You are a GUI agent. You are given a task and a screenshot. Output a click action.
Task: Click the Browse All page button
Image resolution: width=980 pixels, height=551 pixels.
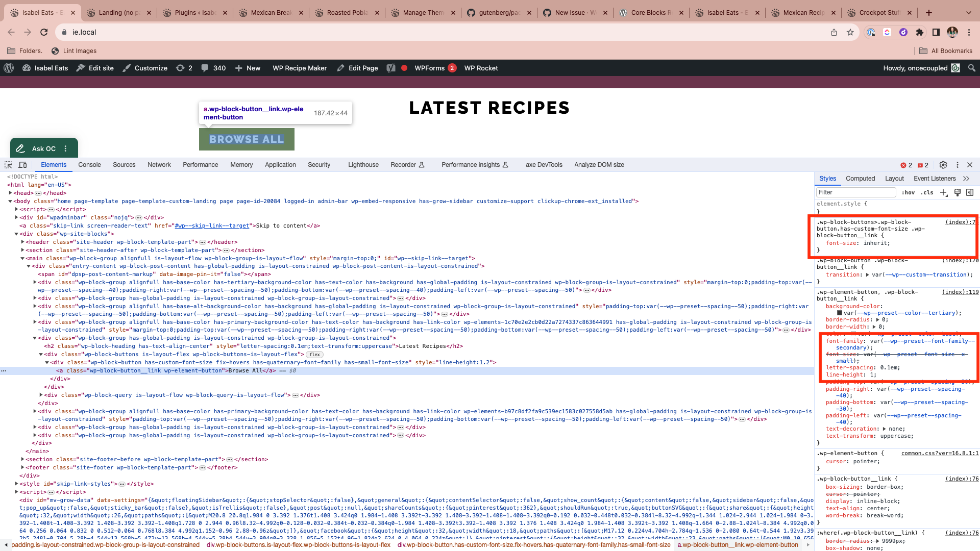point(247,139)
